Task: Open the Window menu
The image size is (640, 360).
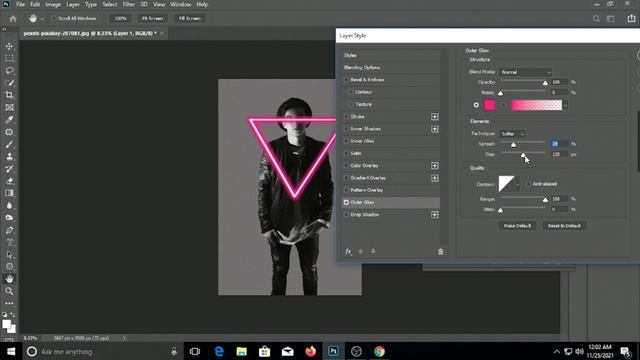Action: [180, 4]
